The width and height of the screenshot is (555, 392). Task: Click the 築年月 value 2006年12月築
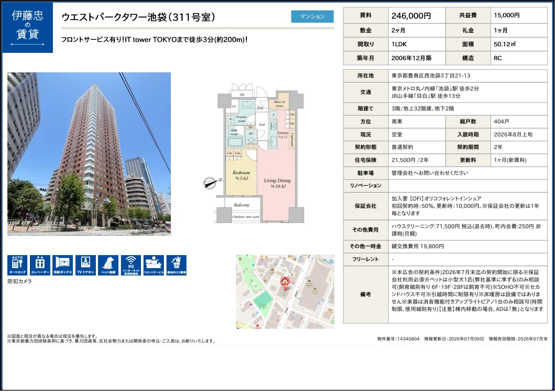[411, 58]
